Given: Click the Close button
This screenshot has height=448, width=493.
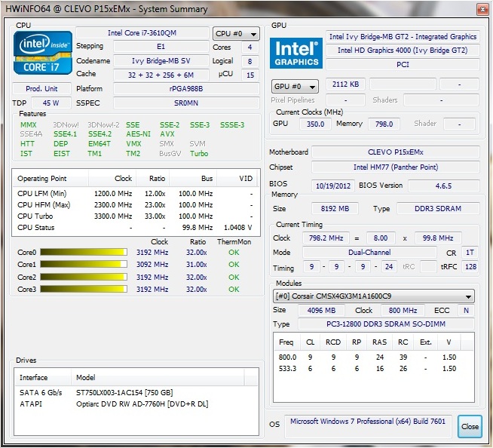Looking at the screenshot, I should [x=470, y=426].
